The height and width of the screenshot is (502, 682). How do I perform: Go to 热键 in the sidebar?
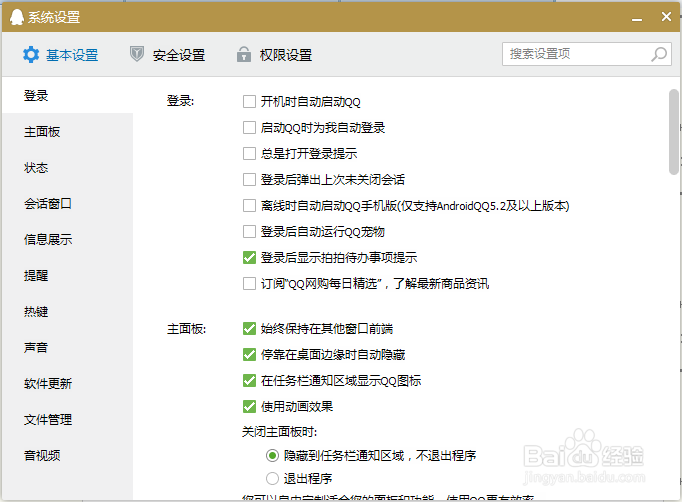pos(67,311)
